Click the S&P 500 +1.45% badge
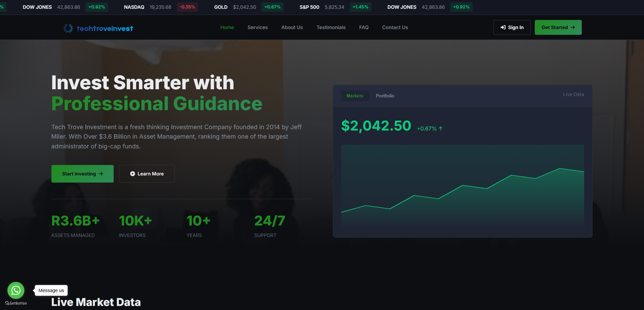 (x=361, y=7)
